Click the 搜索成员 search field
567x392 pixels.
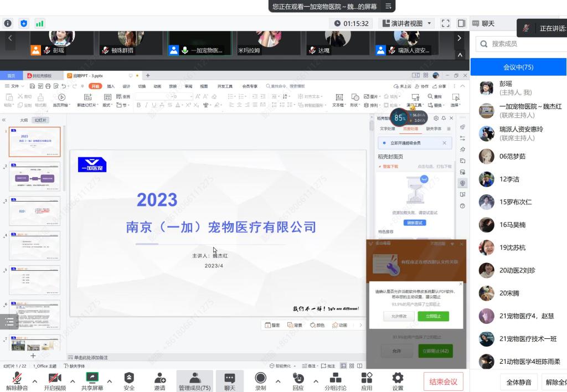(x=523, y=44)
